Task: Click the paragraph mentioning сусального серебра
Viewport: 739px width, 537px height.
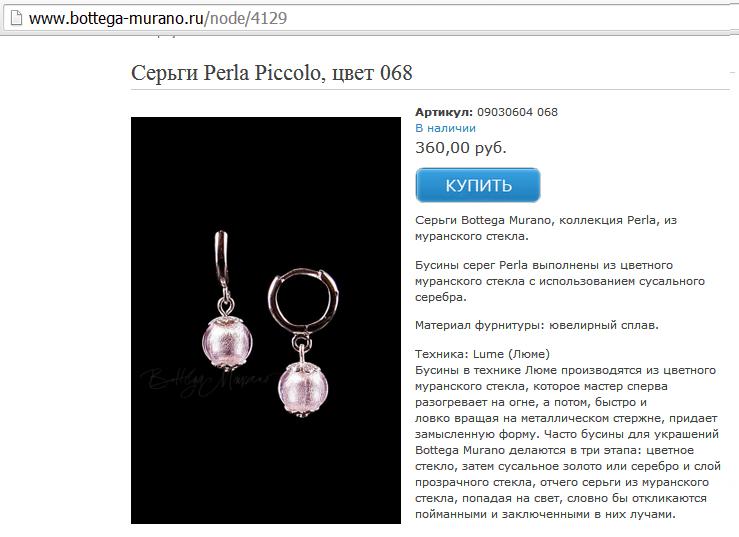Action: coord(560,281)
